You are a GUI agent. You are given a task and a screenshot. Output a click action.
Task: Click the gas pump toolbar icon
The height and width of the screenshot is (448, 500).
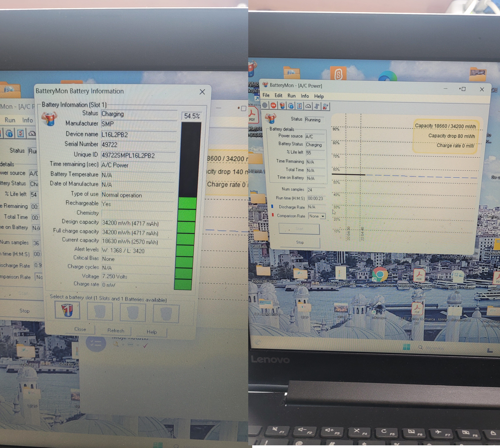click(325, 107)
